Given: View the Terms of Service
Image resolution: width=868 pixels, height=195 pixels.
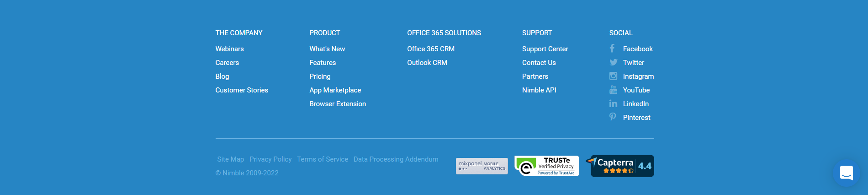Looking at the screenshot, I should click(x=323, y=159).
